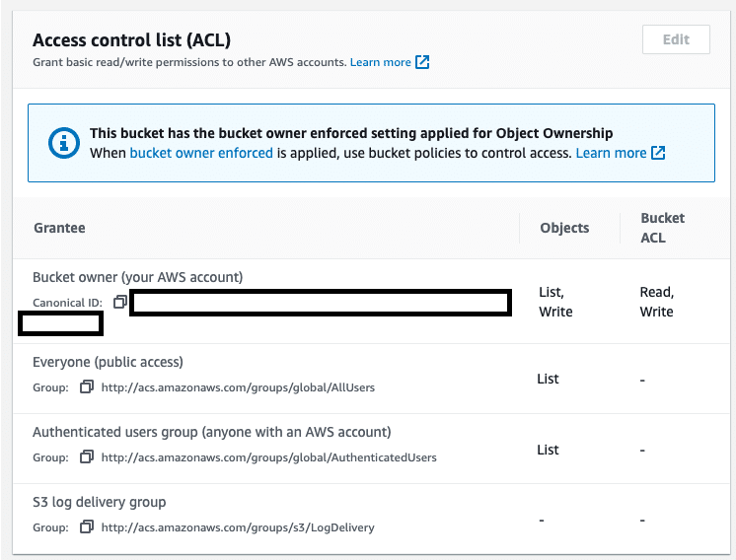Click the Everyone (public access) grantee row
The width and height of the screenshot is (736, 560).
[x=371, y=379]
